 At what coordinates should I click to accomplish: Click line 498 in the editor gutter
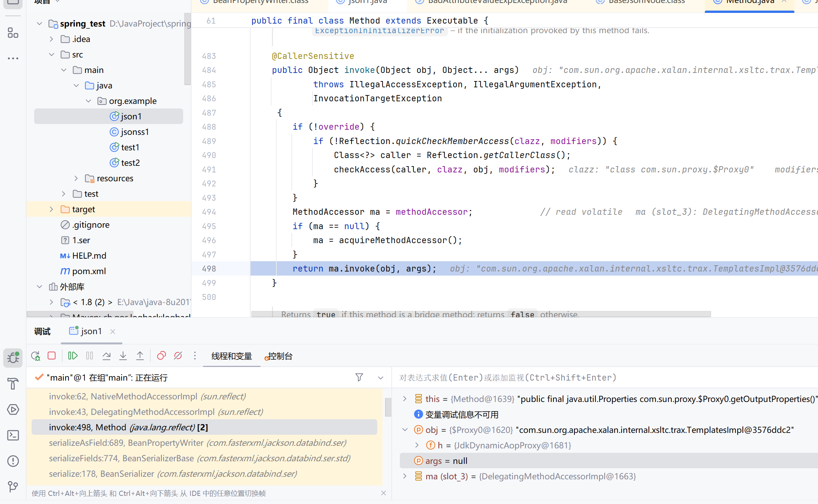[209, 269]
